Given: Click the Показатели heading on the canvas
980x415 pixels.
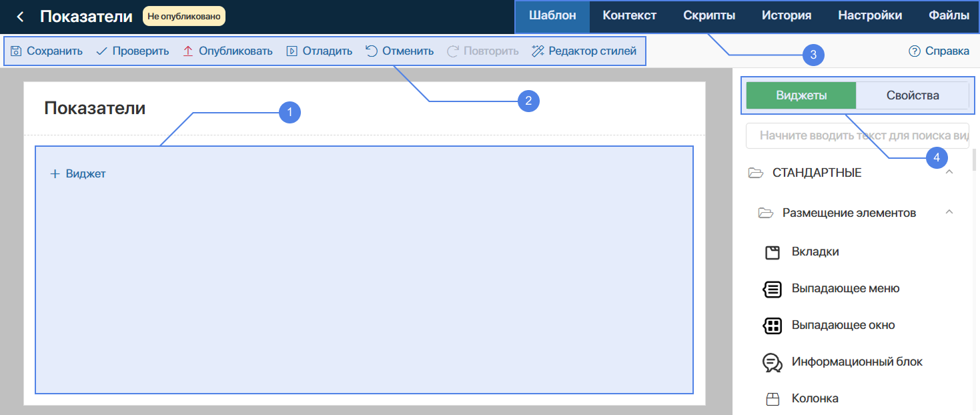Looking at the screenshot, I should pyautogui.click(x=95, y=108).
